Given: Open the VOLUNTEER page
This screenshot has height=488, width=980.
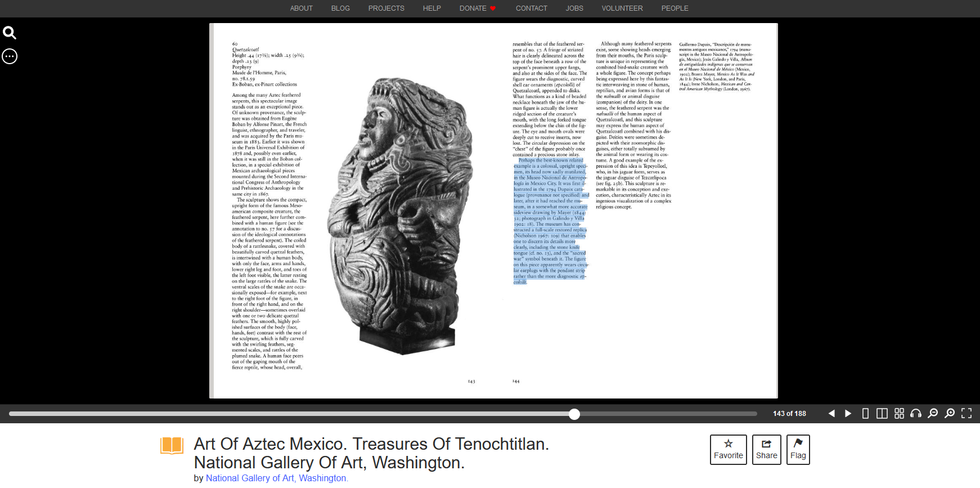Looking at the screenshot, I should (622, 8).
